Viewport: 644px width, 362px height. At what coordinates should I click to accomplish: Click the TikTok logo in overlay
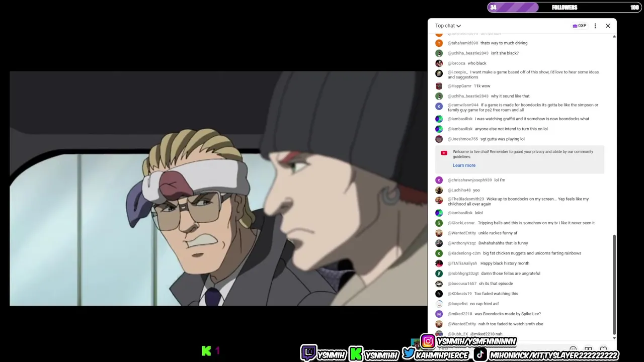[x=480, y=354]
